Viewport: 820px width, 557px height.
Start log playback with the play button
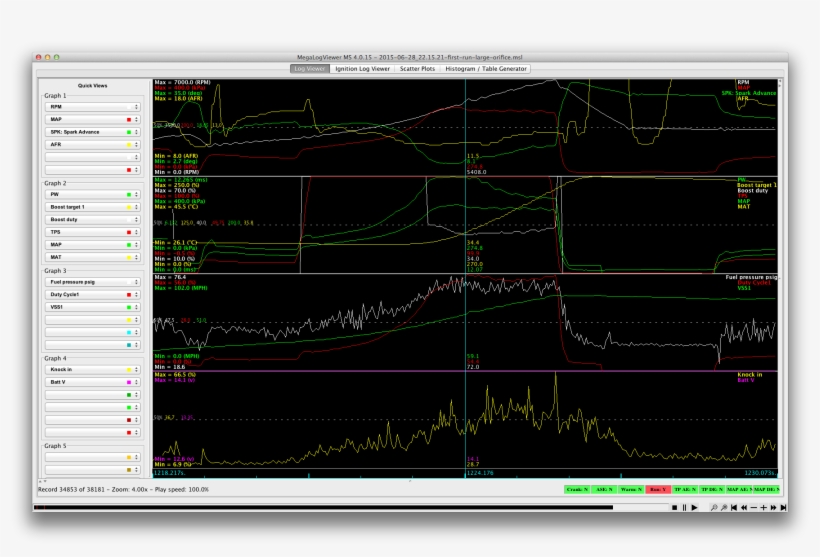point(694,507)
